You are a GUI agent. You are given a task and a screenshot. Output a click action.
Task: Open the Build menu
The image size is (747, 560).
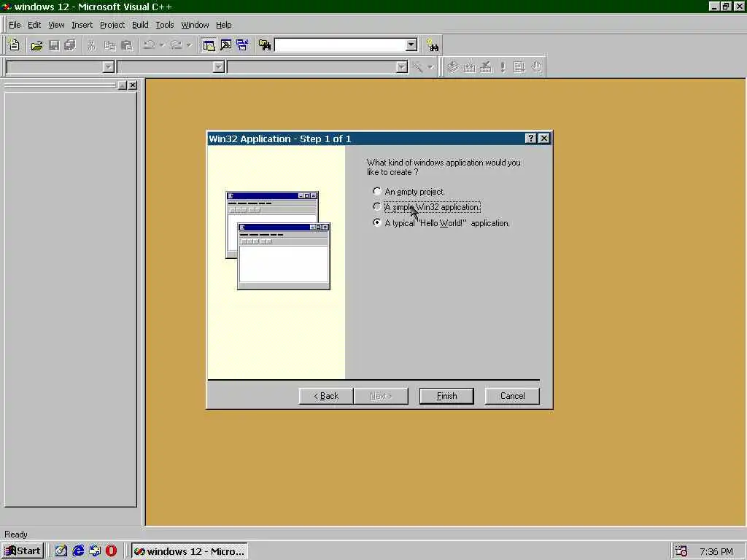click(140, 25)
